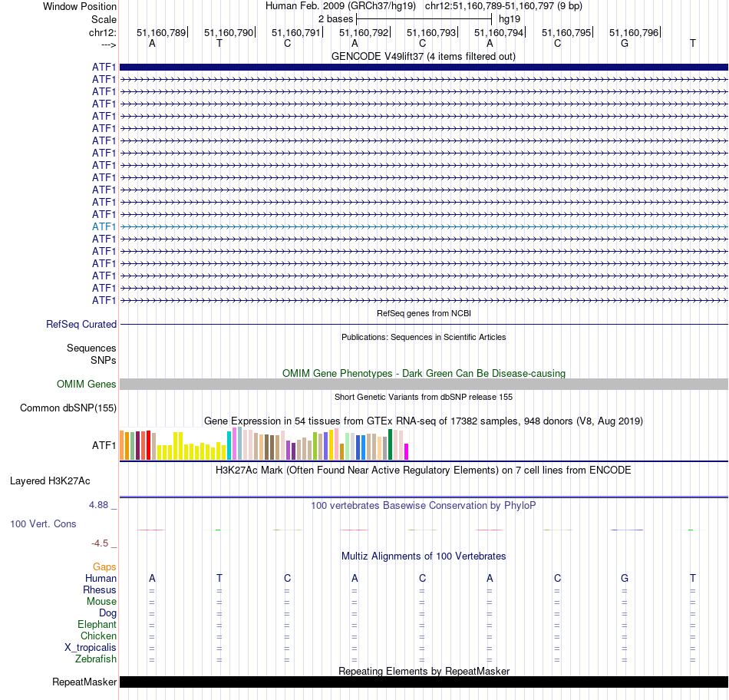729x700 pixels.
Task: Select the light-blue highlighted ATF1 transcript label
Action: [104, 226]
